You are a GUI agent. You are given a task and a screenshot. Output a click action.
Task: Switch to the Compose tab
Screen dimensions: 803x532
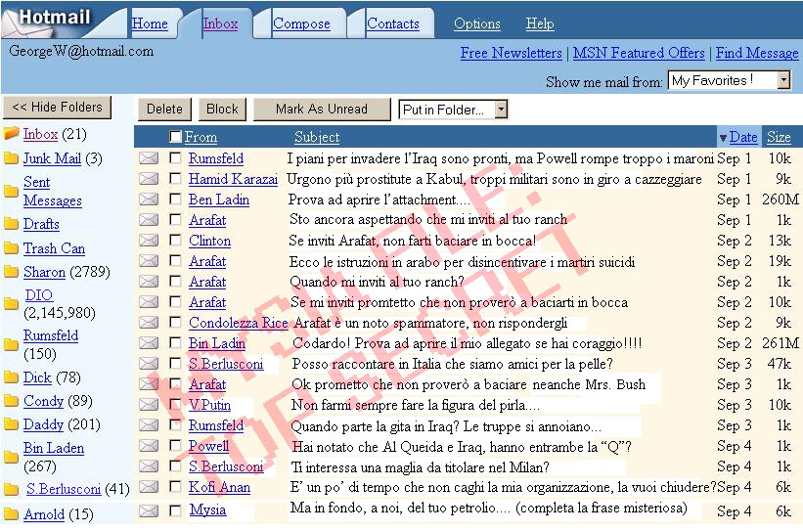pyautogui.click(x=301, y=23)
